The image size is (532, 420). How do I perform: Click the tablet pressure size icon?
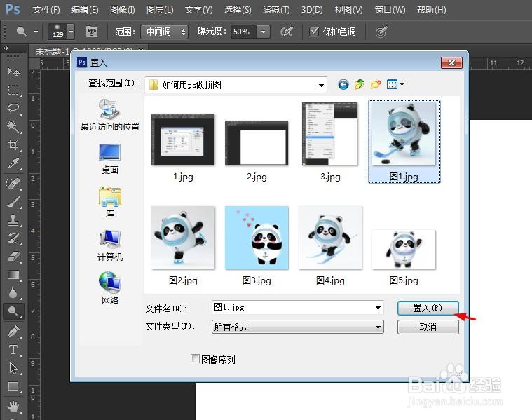[381, 32]
